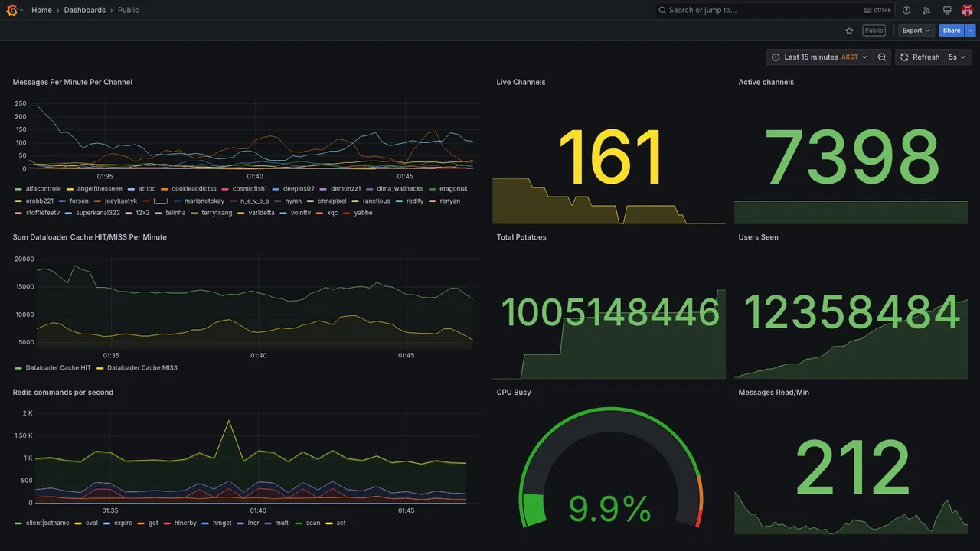
Task: Open the Dashboards breadcrumb
Action: 85,10
